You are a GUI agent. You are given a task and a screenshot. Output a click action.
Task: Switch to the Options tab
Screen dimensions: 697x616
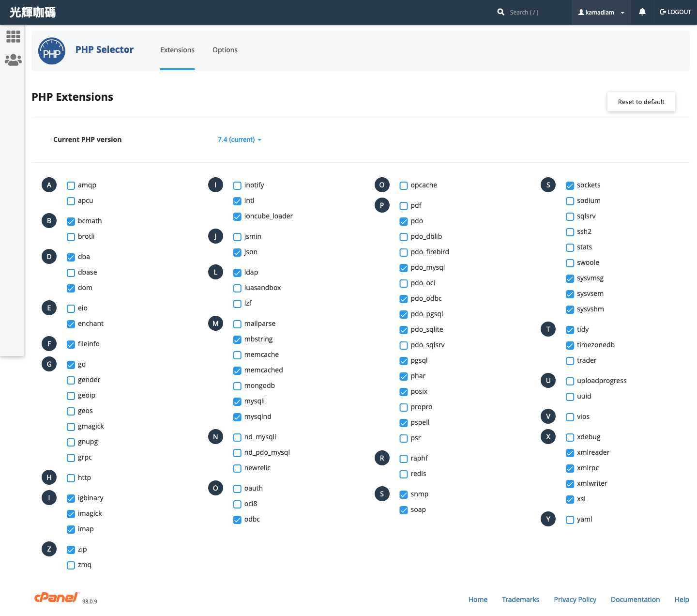coord(225,50)
